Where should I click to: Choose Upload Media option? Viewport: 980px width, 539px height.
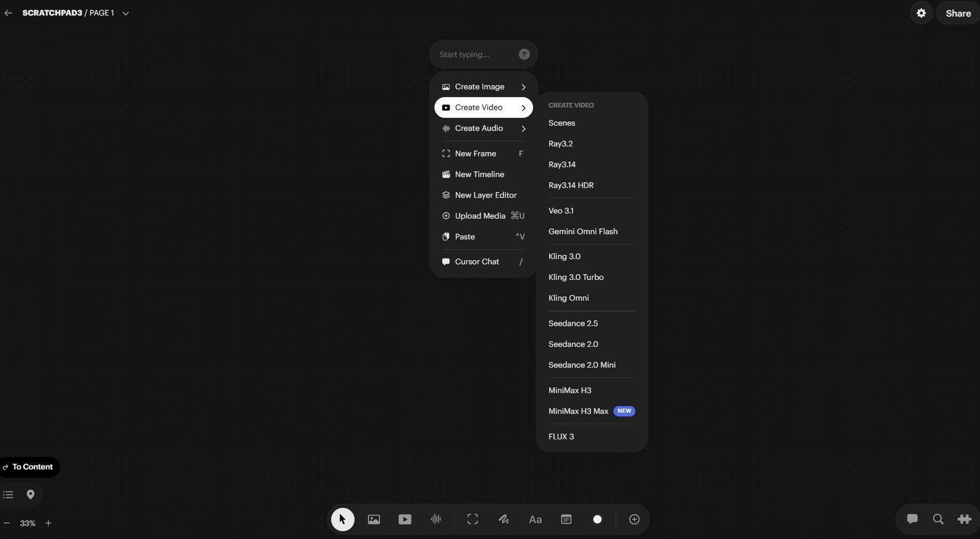click(483, 216)
